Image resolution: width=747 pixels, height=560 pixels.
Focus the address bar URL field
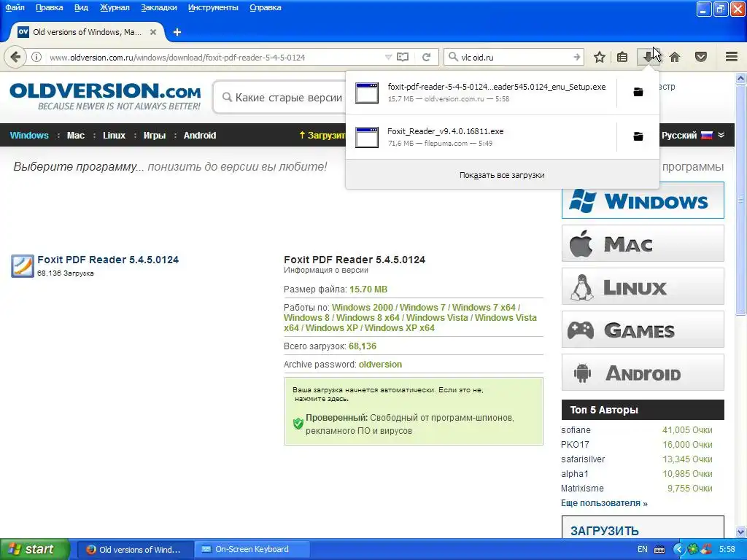coord(214,57)
